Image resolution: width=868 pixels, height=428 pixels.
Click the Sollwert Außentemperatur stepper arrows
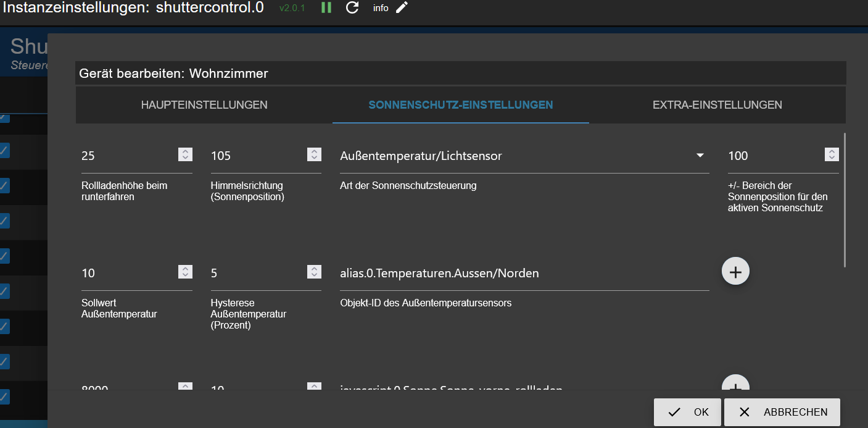(185, 272)
